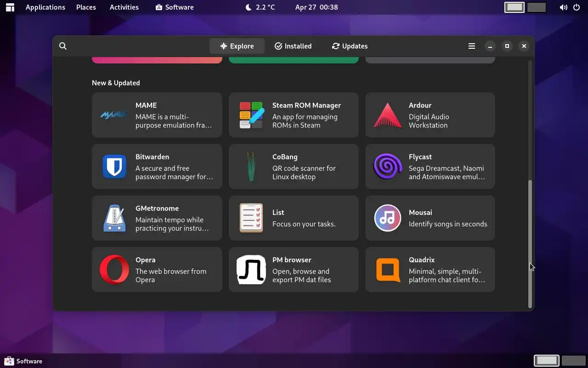The height and width of the screenshot is (368, 588).
Task: Open the Activities overview
Action: click(x=124, y=7)
